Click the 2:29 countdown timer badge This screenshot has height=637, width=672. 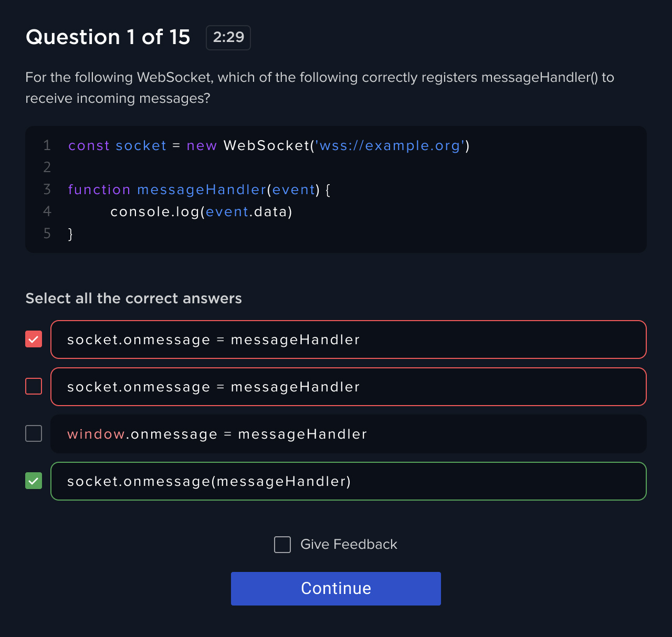228,37
